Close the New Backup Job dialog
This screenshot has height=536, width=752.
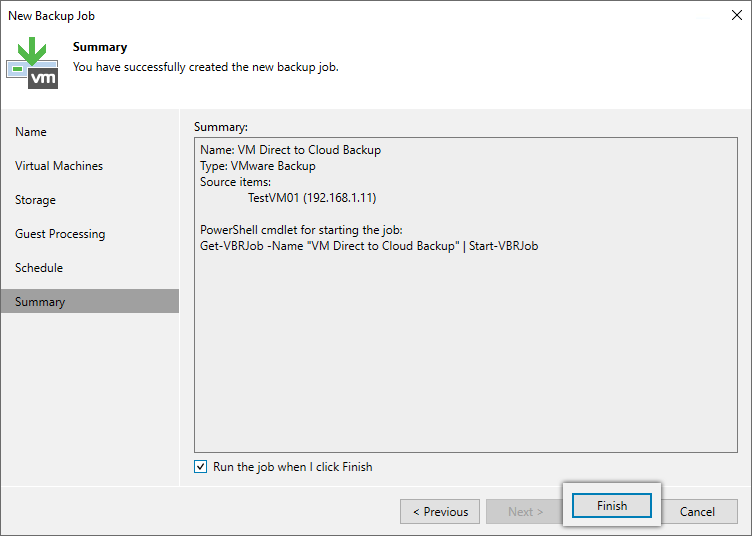tap(737, 15)
